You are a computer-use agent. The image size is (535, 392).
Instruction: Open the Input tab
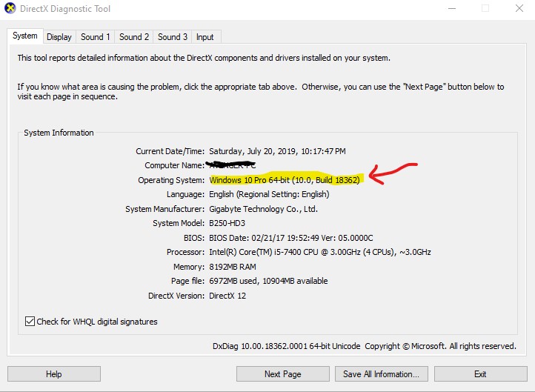(205, 37)
